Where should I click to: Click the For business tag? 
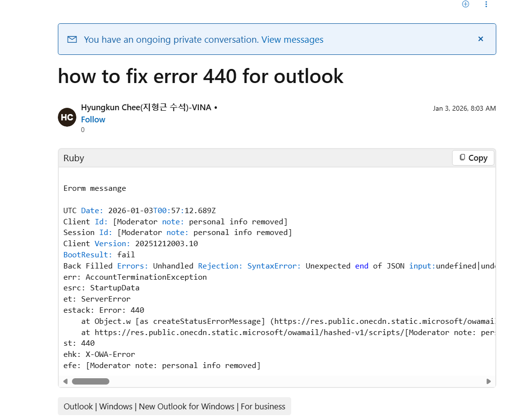[263, 406]
